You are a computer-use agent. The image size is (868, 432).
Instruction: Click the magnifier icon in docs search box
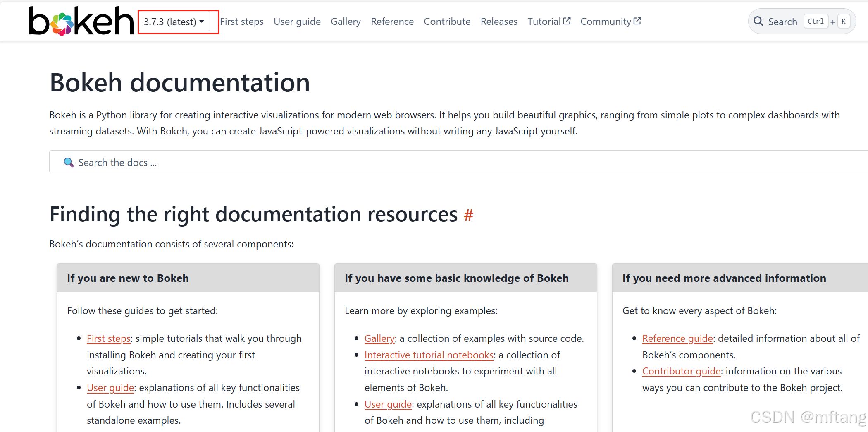click(x=69, y=162)
